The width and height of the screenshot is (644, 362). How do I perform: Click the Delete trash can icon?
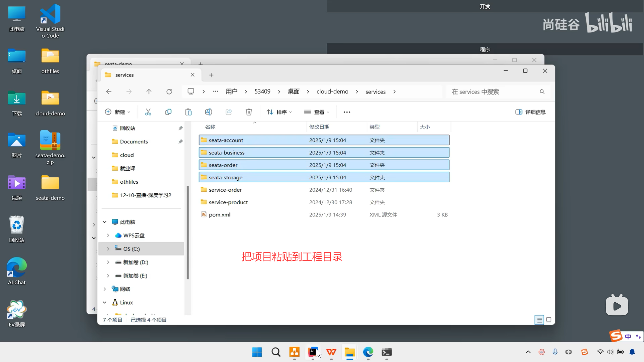point(249,112)
